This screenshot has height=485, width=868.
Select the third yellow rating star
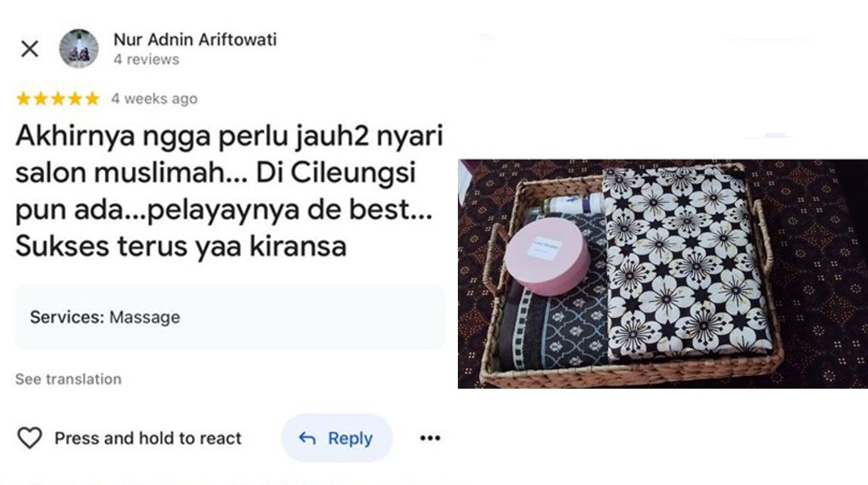click(58, 99)
